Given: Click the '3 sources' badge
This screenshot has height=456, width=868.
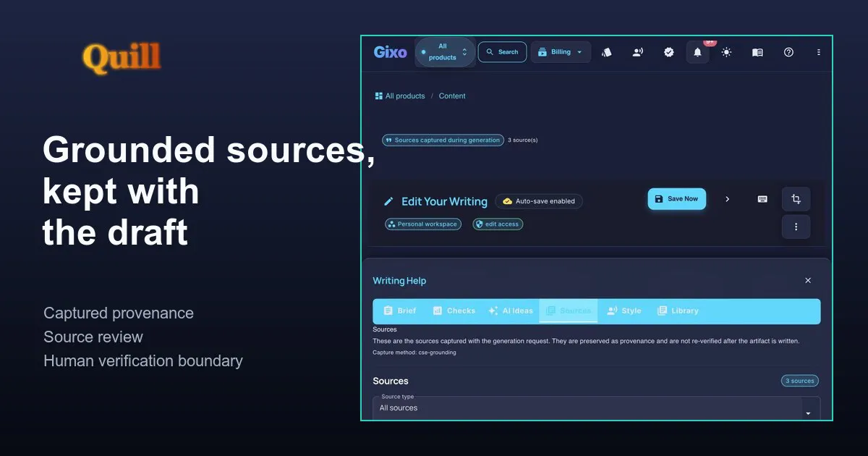Looking at the screenshot, I should [x=800, y=381].
